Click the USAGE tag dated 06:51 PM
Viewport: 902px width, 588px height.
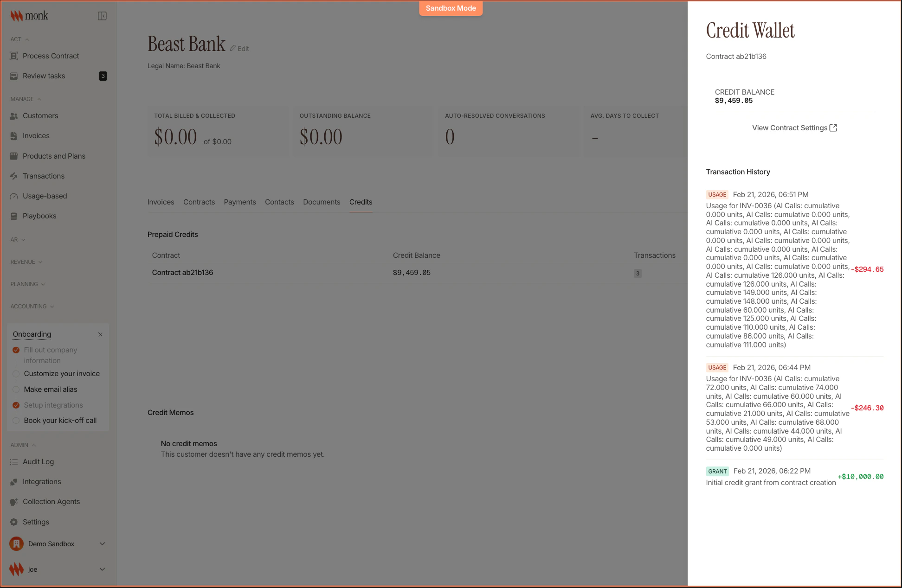pyautogui.click(x=717, y=195)
